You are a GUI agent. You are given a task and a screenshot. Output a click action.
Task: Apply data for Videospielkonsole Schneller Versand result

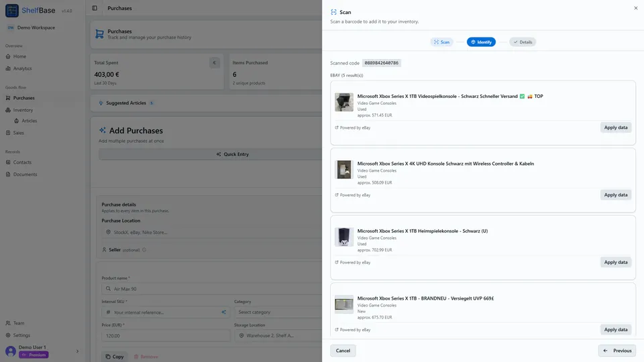pyautogui.click(x=616, y=127)
